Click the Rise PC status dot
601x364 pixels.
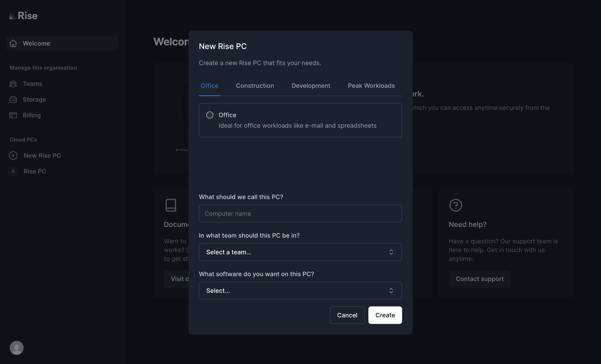coord(13,171)
